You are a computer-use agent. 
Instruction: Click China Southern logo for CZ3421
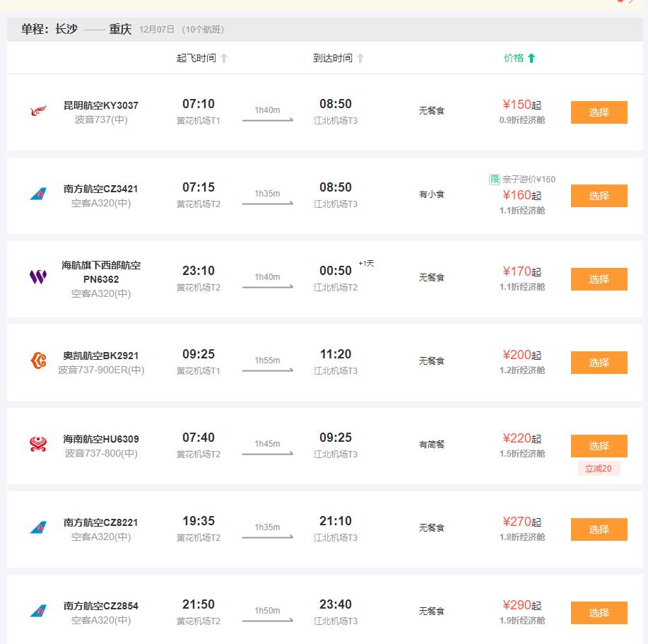pyautogui.click(x=38, y=194)
